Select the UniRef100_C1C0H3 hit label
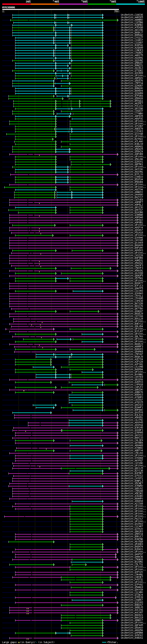Image resolution: width=147 pixels, height=644 pixels. click(x=132, y=291)
